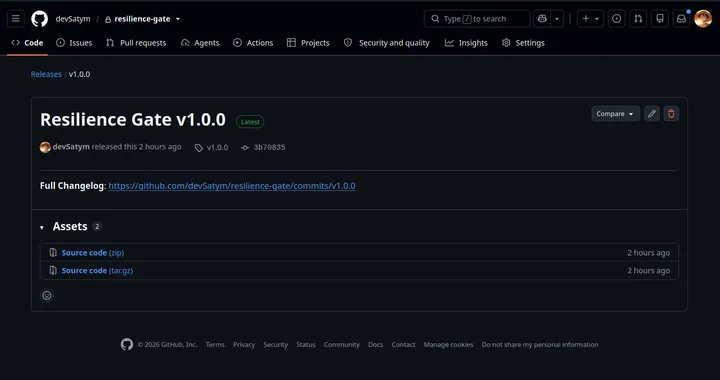The width and height of the screenshot is (720, 380).
Task: Add a reaction with smiley button
Action: tap(47, 296)
